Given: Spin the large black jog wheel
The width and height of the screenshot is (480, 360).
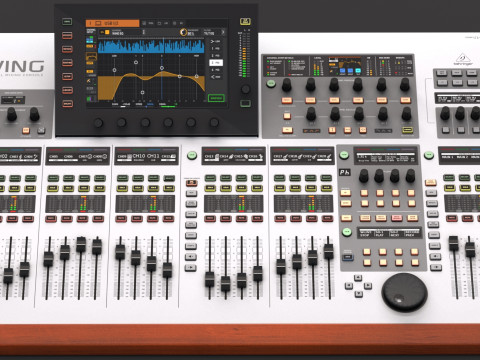Looking at the screenshot, I should (404, 293).
